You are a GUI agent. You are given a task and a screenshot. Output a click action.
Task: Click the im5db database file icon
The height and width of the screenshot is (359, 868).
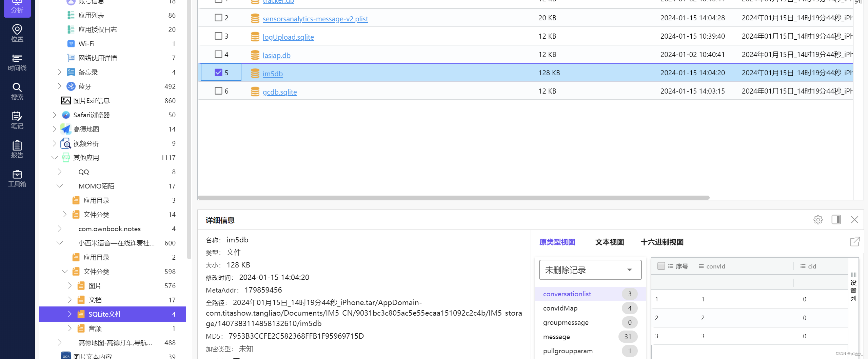click(255, 73)
